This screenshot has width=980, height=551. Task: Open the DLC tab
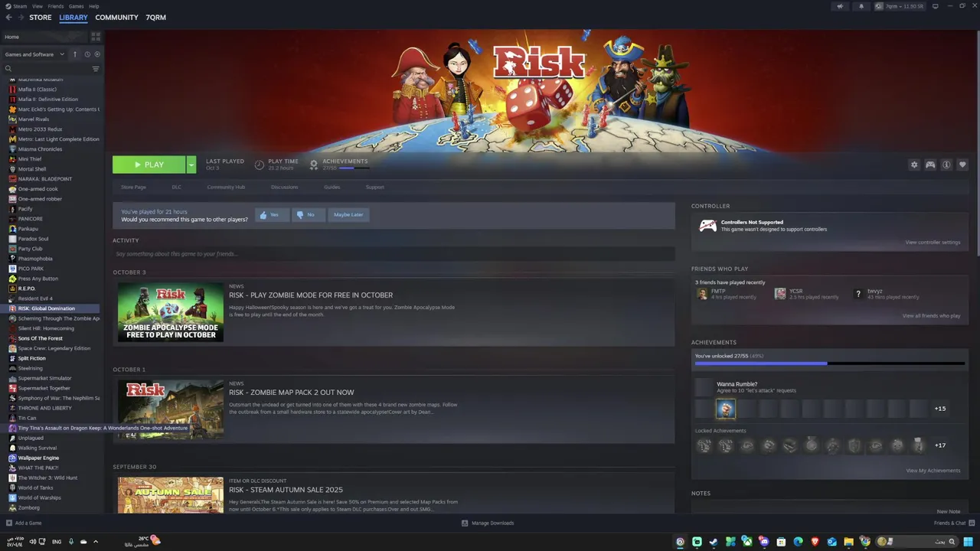click(x=177, y=187)
